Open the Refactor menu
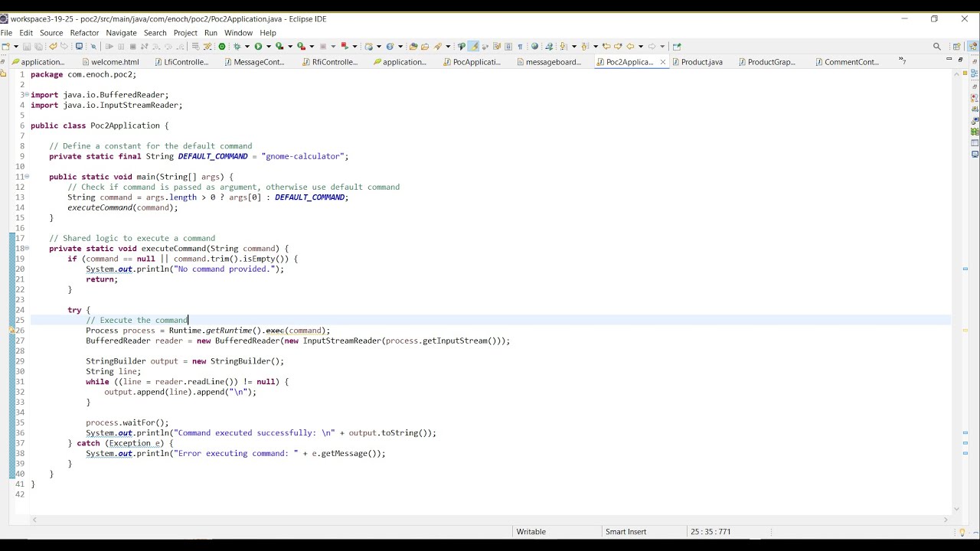This screenshot has height=551, width=980. 84,33
